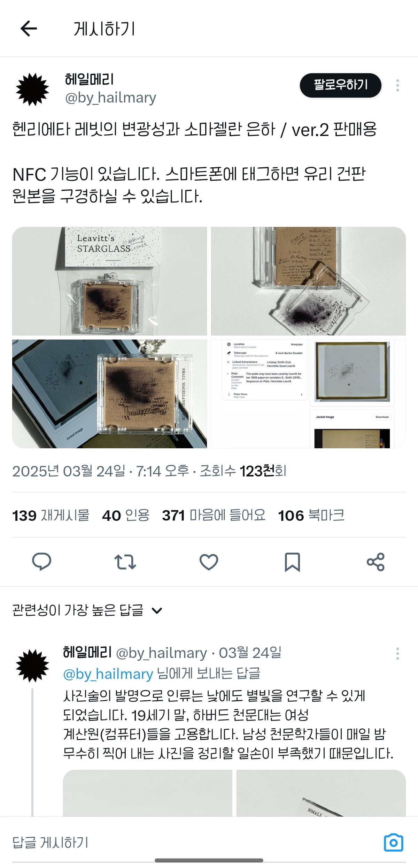This screenshot has height=868, width=418.
Task: Expand the 관련성이 가장 높은 답글 sort dropdown
Action: pos(87,610)
